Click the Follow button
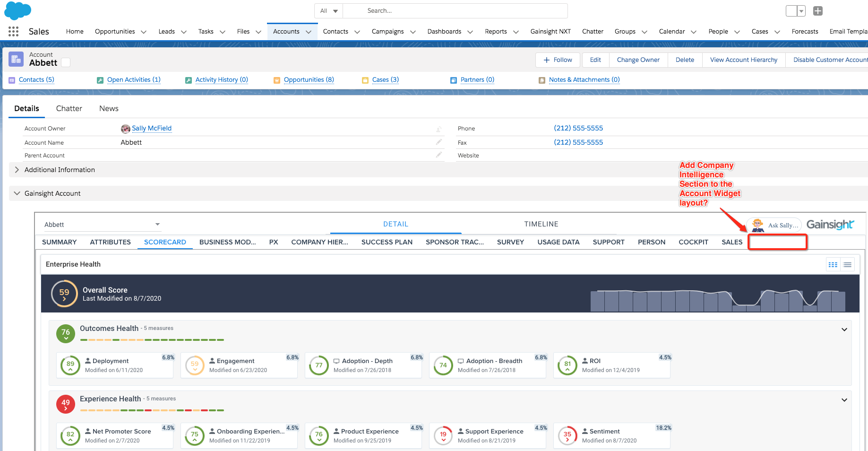868x451 pixels. [558, 60]
